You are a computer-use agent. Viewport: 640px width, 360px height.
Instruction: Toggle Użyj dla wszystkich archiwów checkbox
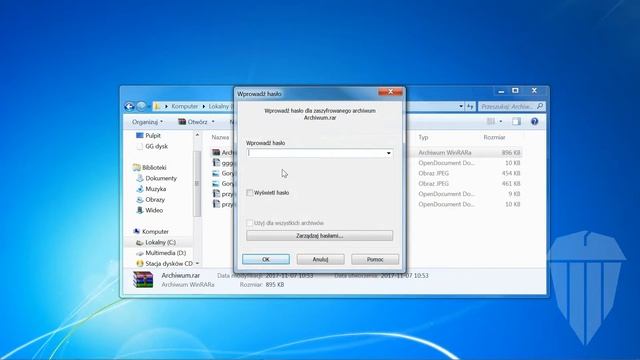click(x=250, y=223)
